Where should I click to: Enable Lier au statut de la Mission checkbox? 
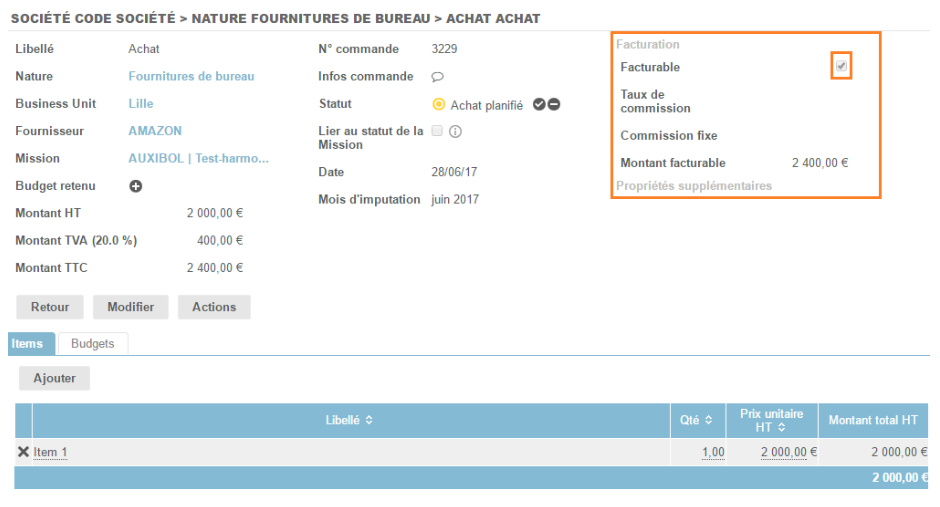coord(437,131)
